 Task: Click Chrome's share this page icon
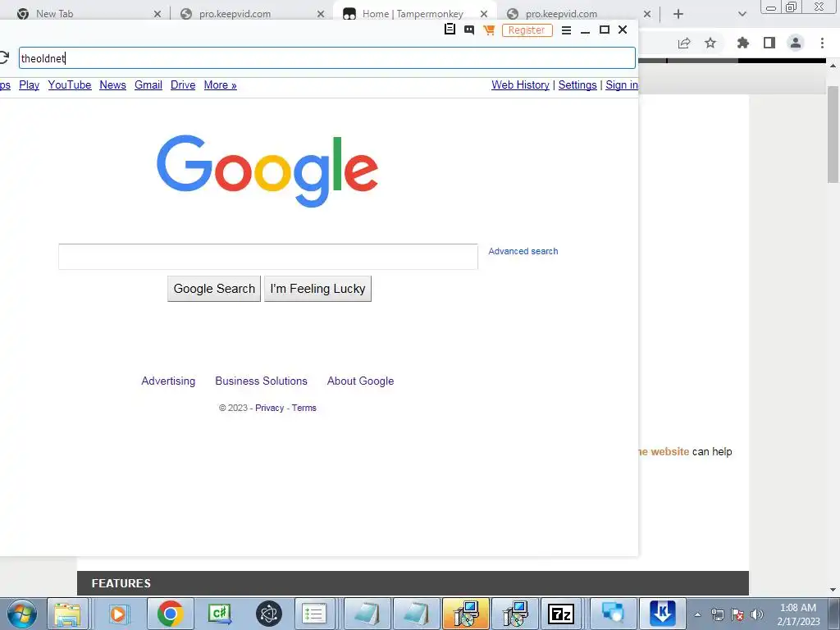point(684,43)
